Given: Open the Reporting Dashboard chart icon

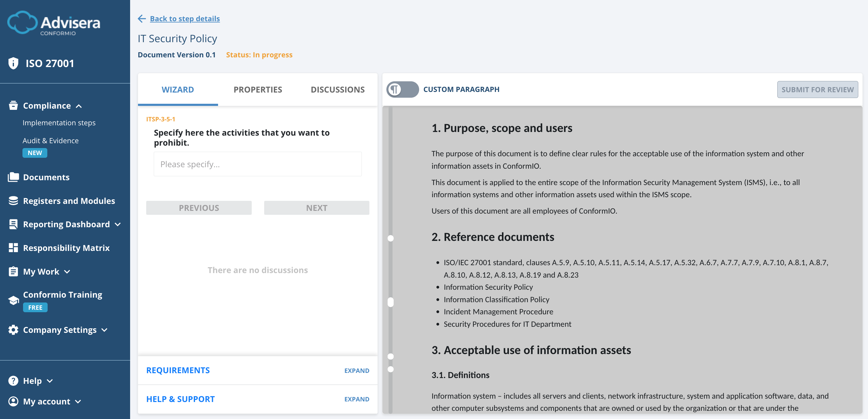Looking at the screenshot, I should 13,224.
